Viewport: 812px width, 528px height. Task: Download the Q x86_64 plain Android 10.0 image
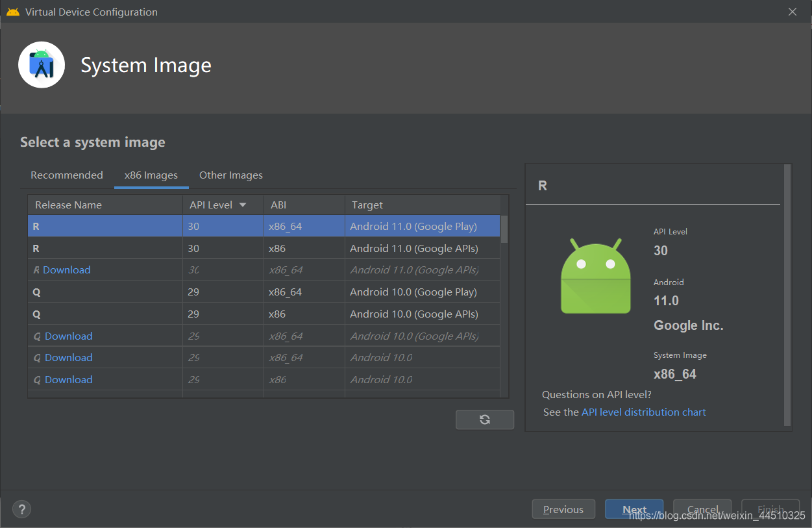[69, 358]
